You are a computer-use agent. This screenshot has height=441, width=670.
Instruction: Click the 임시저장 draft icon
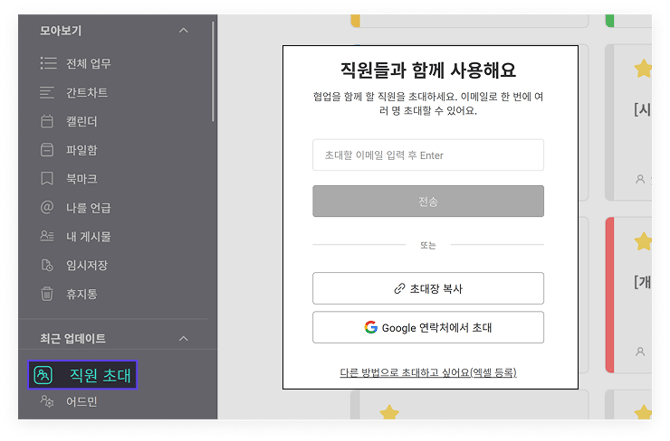click(x=46, y=265)
